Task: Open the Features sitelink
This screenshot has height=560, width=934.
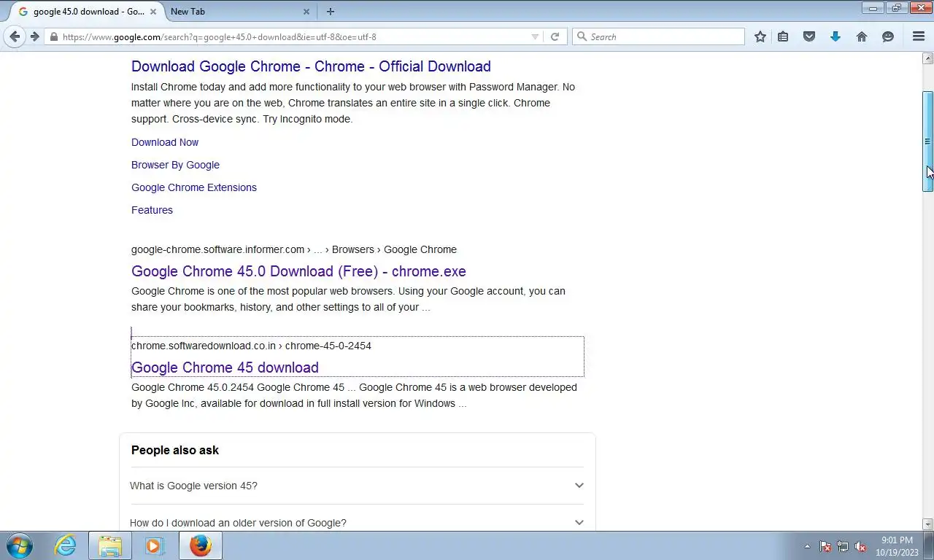Action: [152, 210]
